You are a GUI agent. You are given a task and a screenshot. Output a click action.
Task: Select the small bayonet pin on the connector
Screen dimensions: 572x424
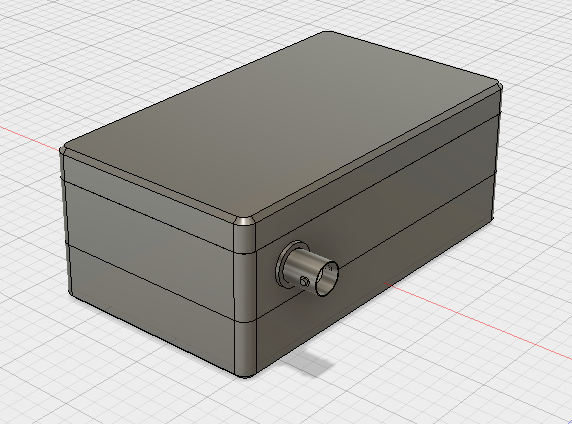point(305,281)
